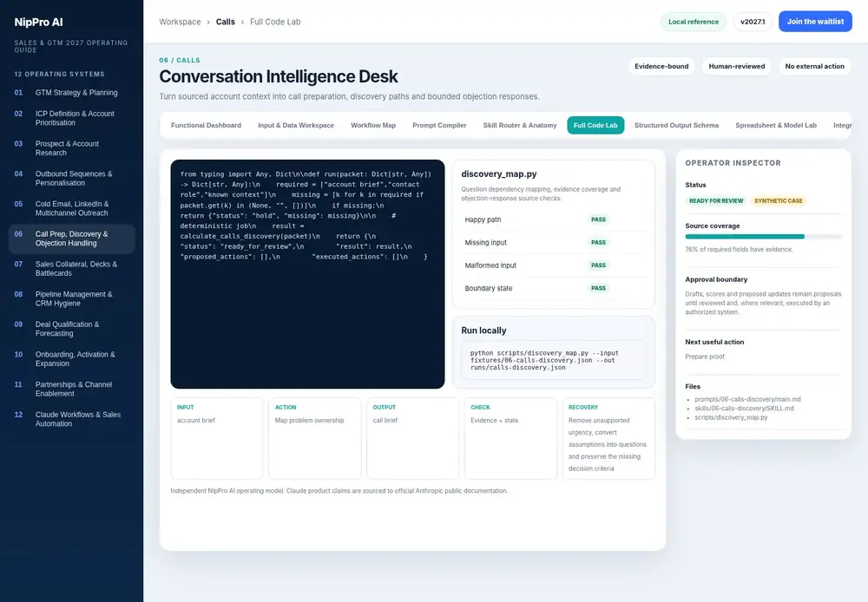Open Onboarding, Activation & Expansion
The width and height of the screenshot is (868, 602).
(71, 358)
